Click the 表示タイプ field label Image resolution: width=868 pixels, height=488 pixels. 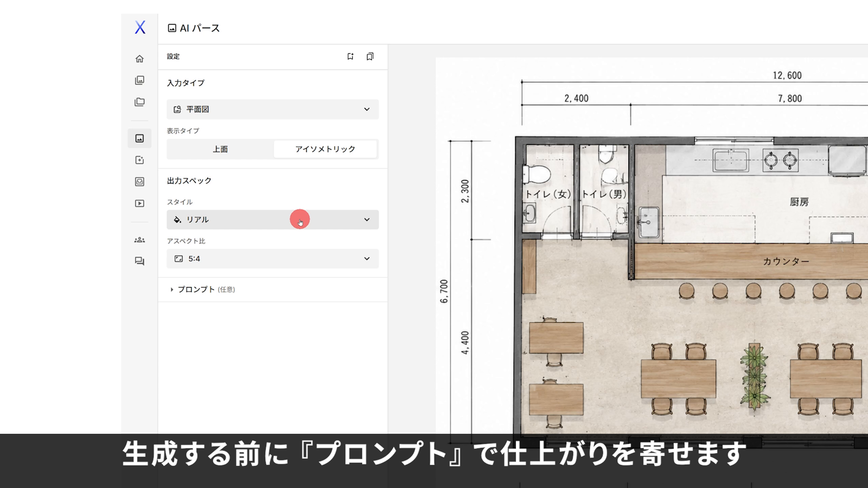coord(183,131)
